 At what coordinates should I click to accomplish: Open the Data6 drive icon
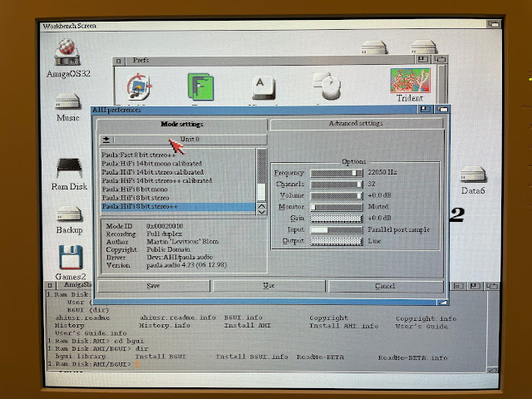(473, 174)
